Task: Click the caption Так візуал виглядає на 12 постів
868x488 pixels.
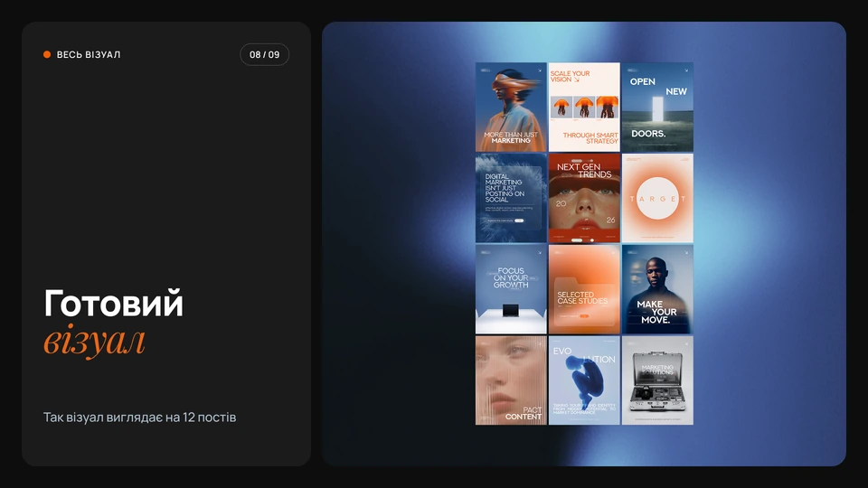Action: click(139, 418)
